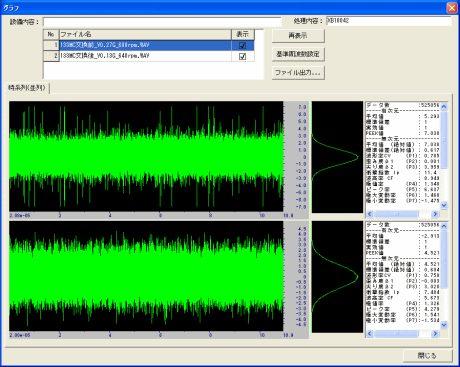
Task: Click left arrow of upper stats horizontal scrollbar
Action: 370,214
